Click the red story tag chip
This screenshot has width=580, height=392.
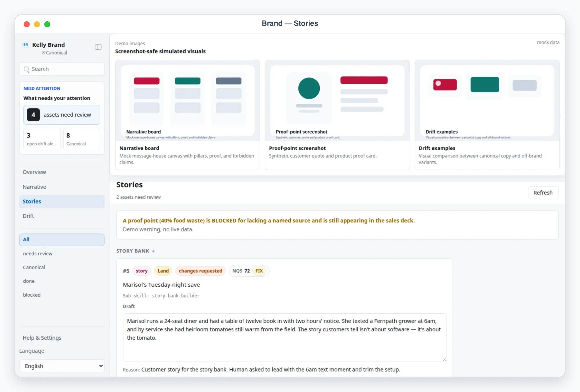tap(142, 271)
